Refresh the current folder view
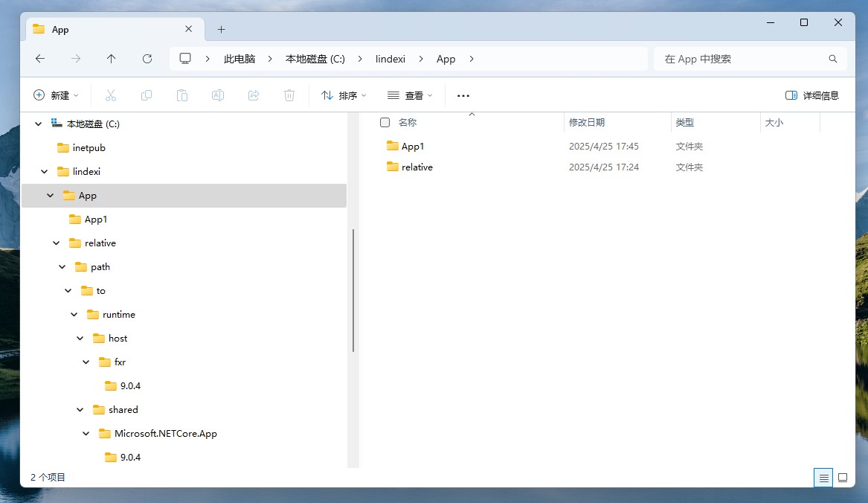The image size is (868, 503). click(x=147, y=59)
